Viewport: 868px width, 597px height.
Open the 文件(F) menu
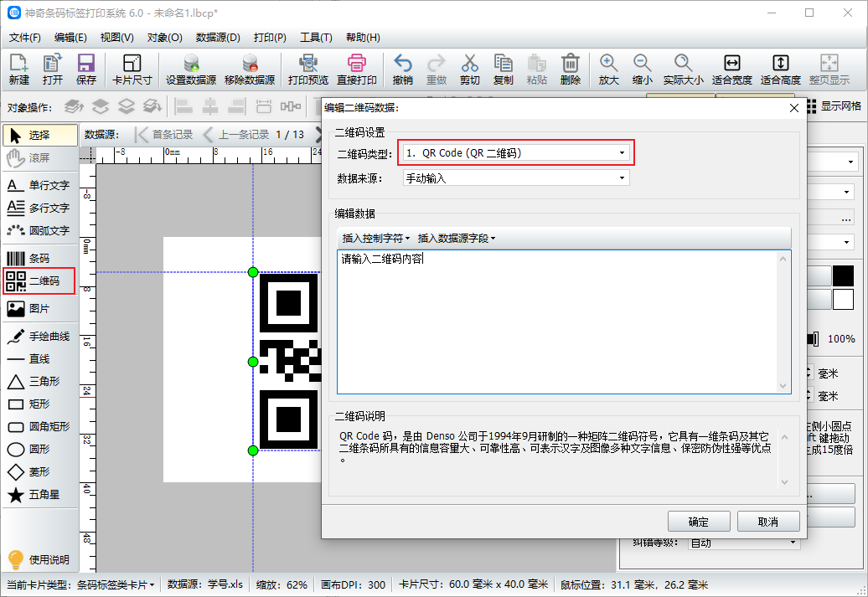tap(25, 38)
